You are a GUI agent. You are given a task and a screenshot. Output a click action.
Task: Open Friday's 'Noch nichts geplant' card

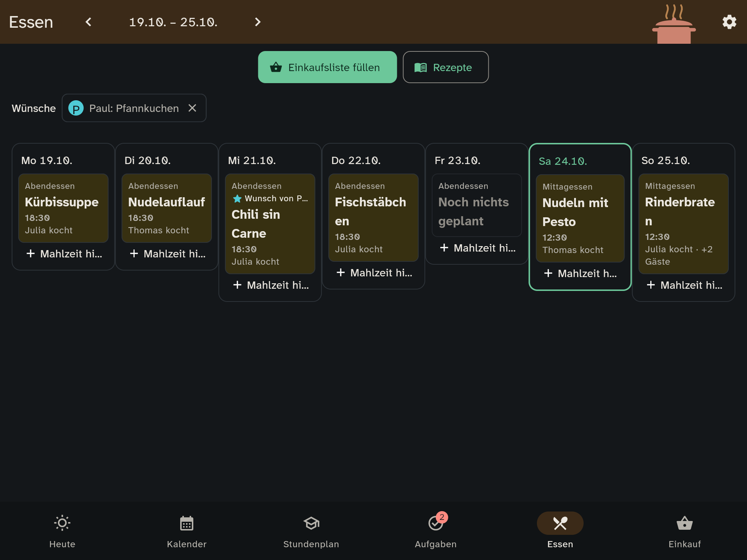pyautogui.click(x=477, y=205)
